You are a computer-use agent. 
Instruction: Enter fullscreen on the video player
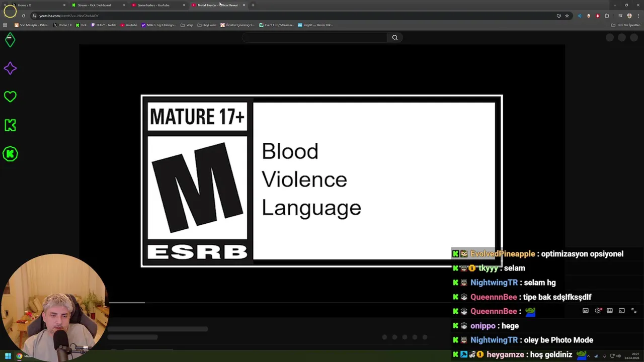point(634,311)
